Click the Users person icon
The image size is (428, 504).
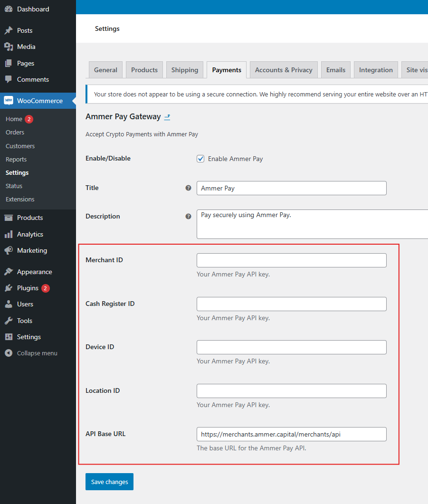[9, 304]
